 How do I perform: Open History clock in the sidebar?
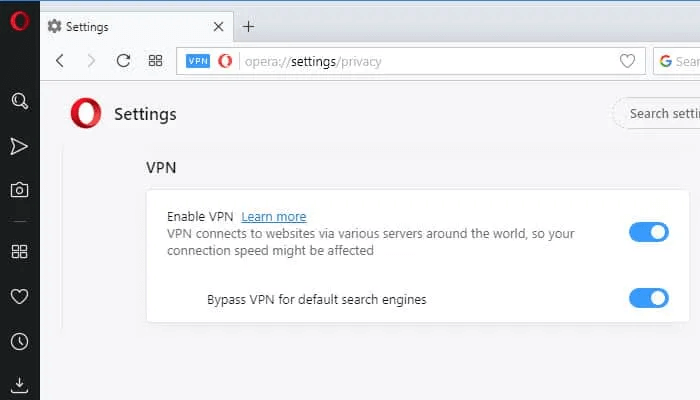click(19, 341)
